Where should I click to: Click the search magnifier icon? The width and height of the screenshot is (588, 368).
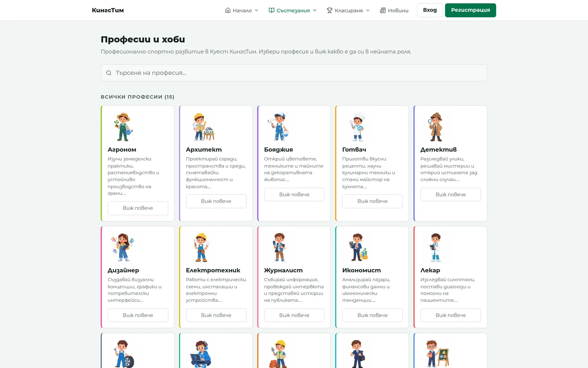(109, 73)
